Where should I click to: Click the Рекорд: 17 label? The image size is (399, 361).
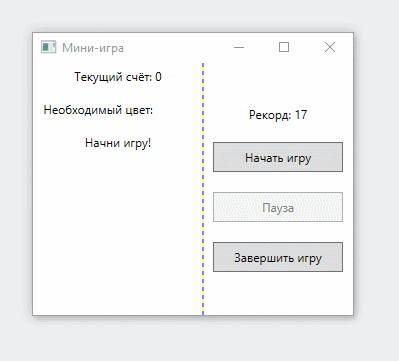[x=278, y=115]
